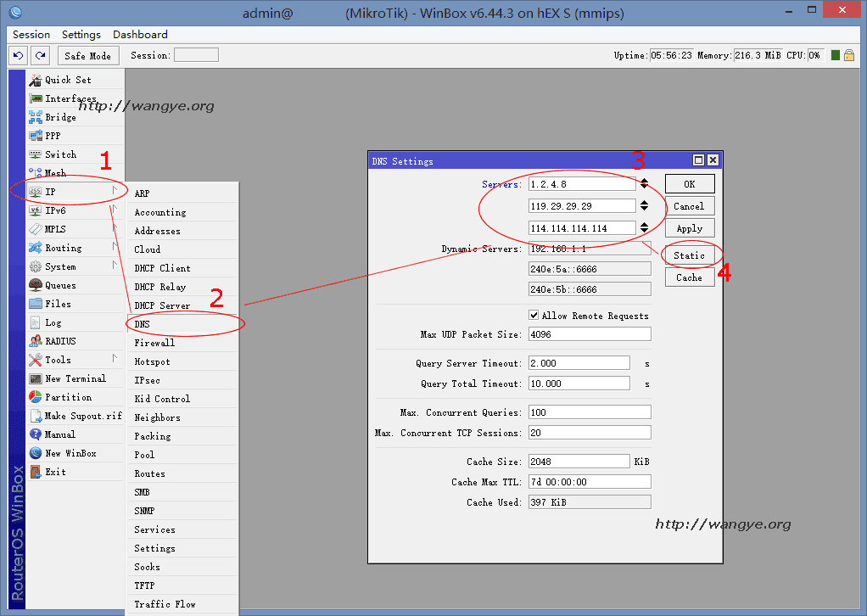Choose DHCP Server from IP submenu
Screen dimensions: 867x616
(x=182, y=305)
